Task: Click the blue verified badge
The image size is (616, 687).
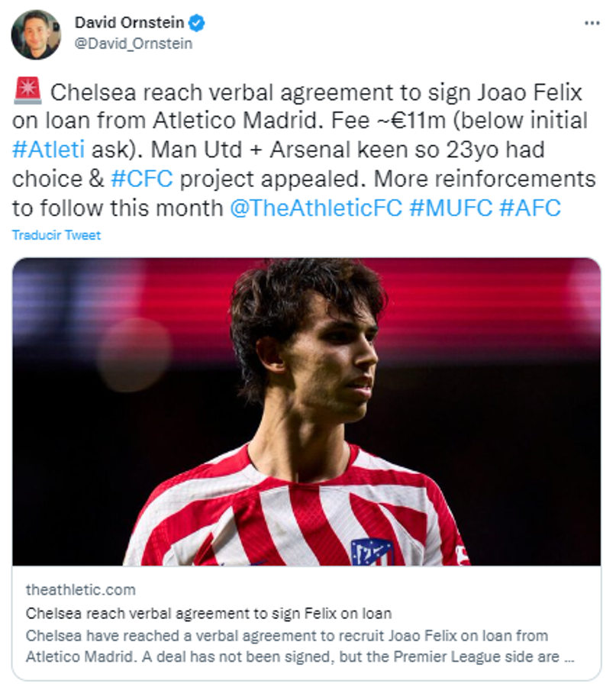Action: 197,24
